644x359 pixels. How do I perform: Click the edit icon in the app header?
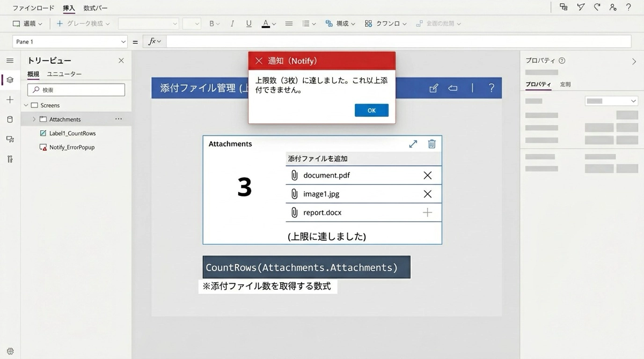click(x=434, y=88)
